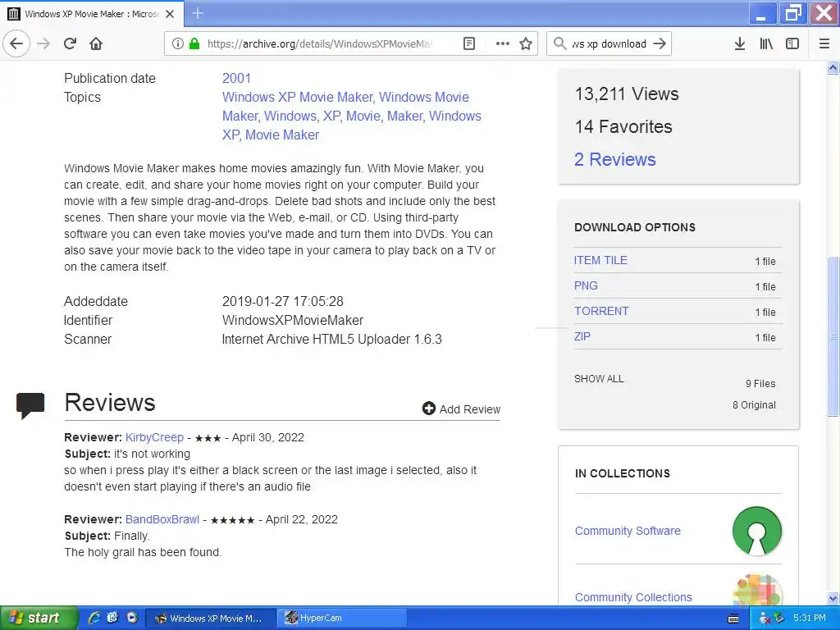Open the browser home page
Image resolution: width=840 pixels, height=630 pixels.
click(x=96, y=43)
